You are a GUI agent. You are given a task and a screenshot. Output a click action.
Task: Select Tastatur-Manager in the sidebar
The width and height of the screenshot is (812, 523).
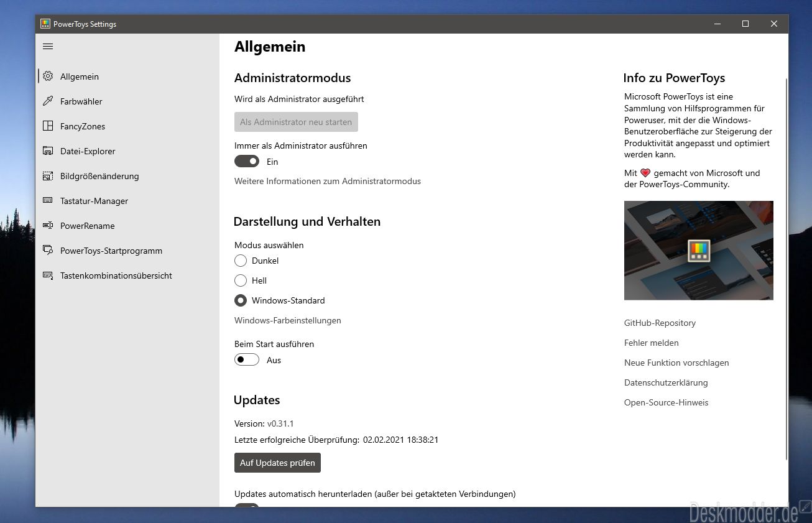(x=127, y=201)
